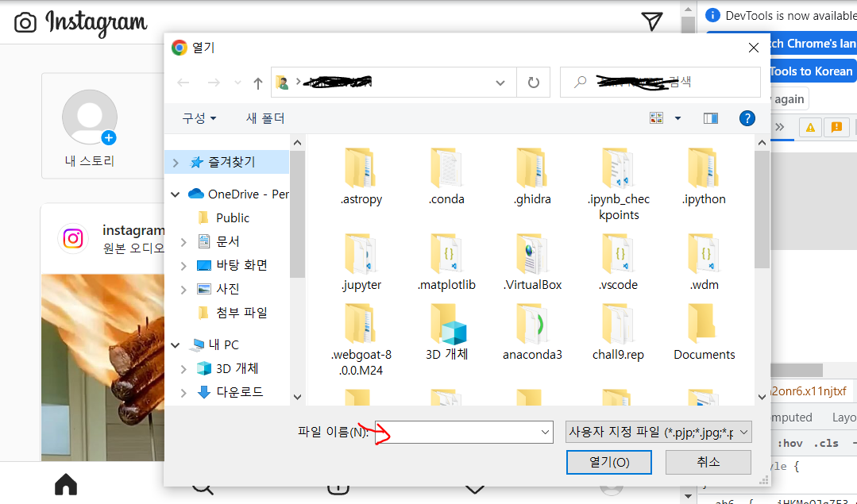Add to my story plus icon
Image resolution: width=857 pixels, height=504 pixels.
tap(109, 137)
